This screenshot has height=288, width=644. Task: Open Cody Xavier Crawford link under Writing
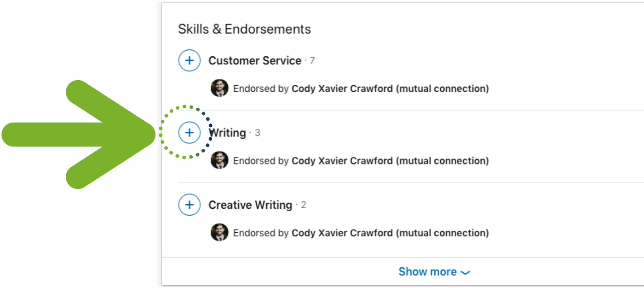(x=342, y=161)
